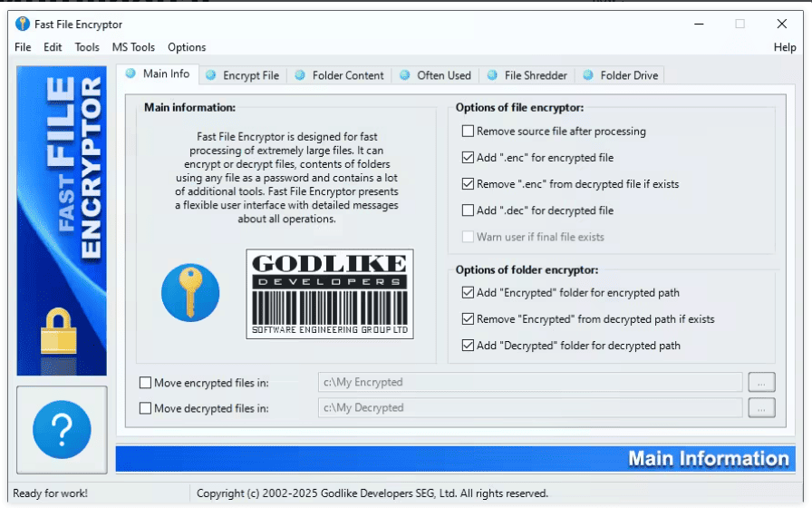Switch to the File Shredder tab
812x508 pixels.
tap(527, 75)
